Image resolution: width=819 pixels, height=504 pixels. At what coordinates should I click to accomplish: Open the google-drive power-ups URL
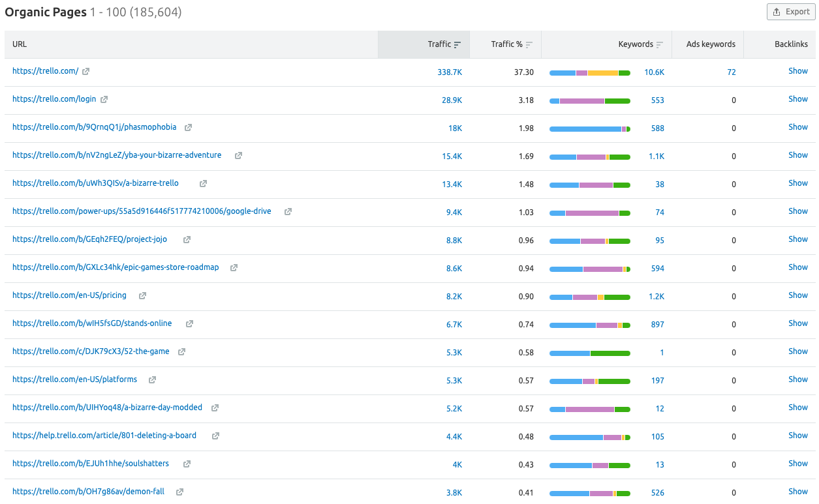click(x=142, y=211)
